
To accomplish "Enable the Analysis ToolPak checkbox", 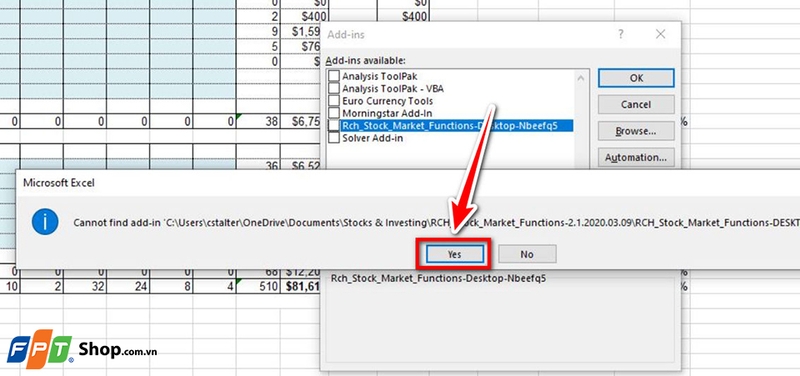I will point(333,76).
